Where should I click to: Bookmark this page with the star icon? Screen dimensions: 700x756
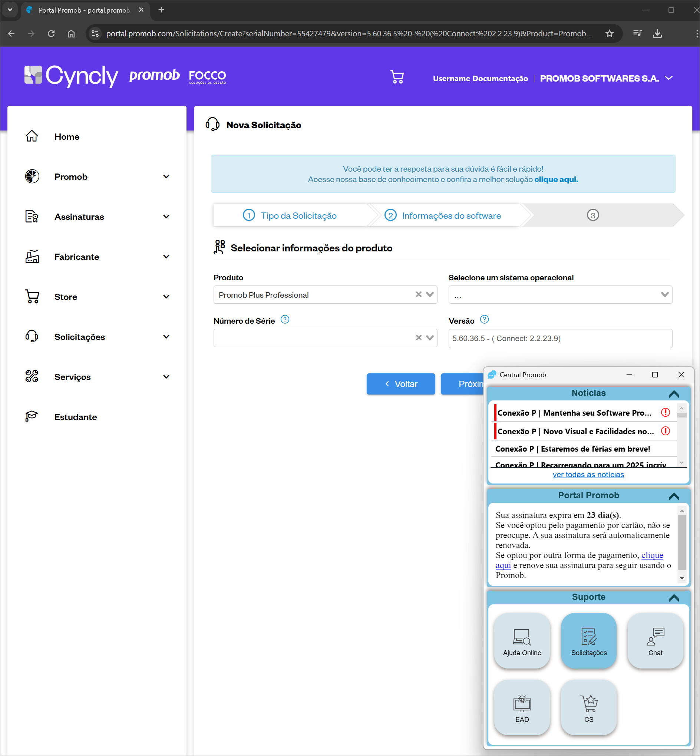click(x=610, y=34)
